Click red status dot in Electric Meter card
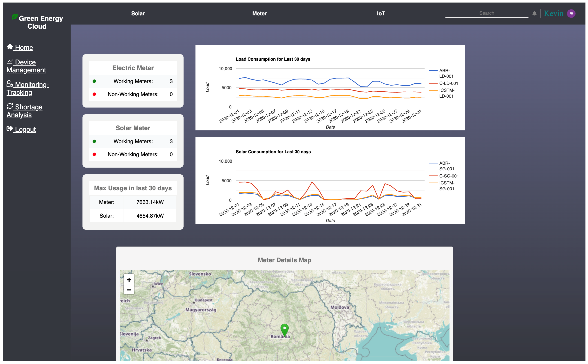 94,94
